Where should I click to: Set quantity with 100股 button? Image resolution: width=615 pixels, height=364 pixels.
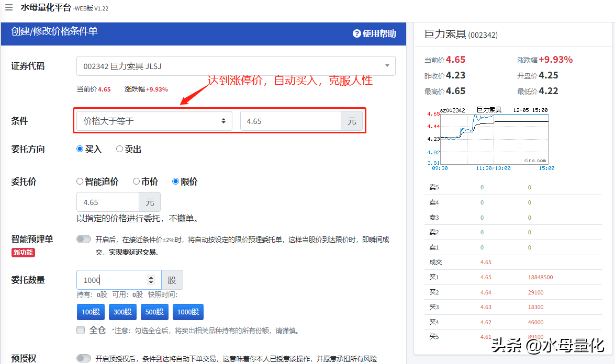coord(91,312)
